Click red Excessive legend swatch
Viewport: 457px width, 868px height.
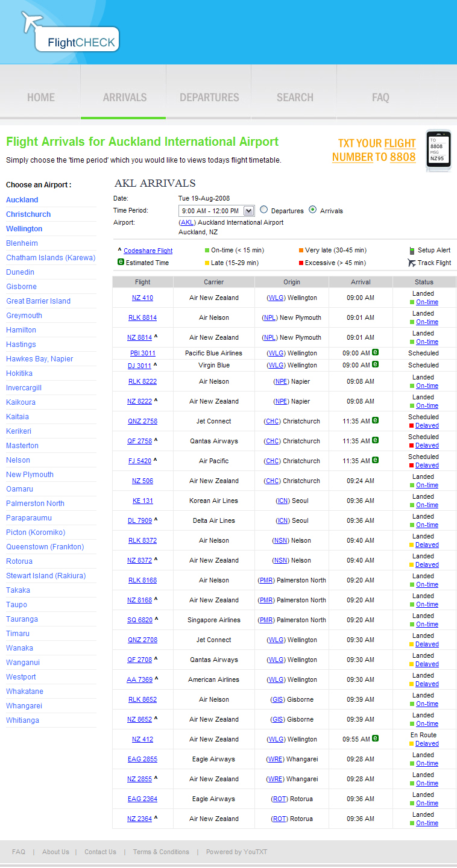click(x=301, y=263)
